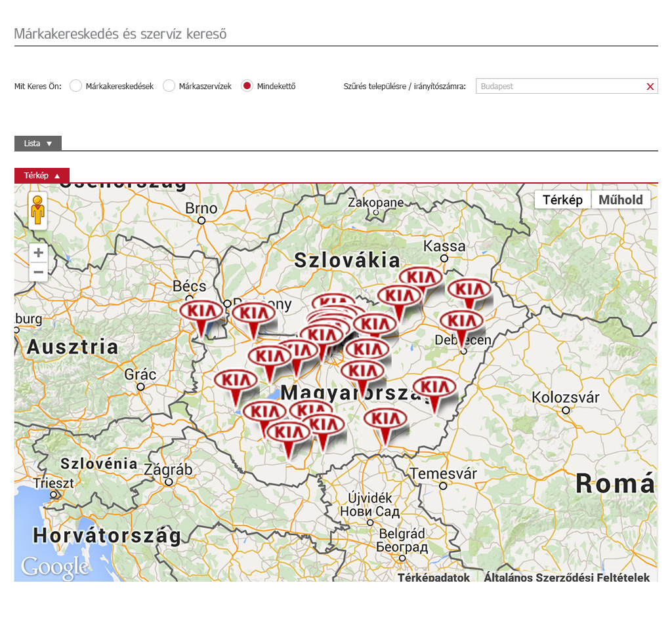Click the Újvidék city label
The image size is (672, 623).
[x=370, y=498]
